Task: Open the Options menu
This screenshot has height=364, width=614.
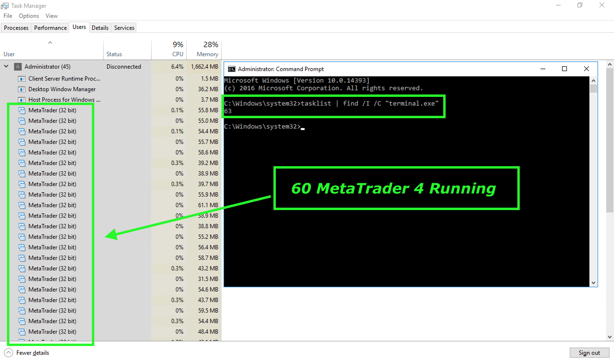Action: pos(29,16)
